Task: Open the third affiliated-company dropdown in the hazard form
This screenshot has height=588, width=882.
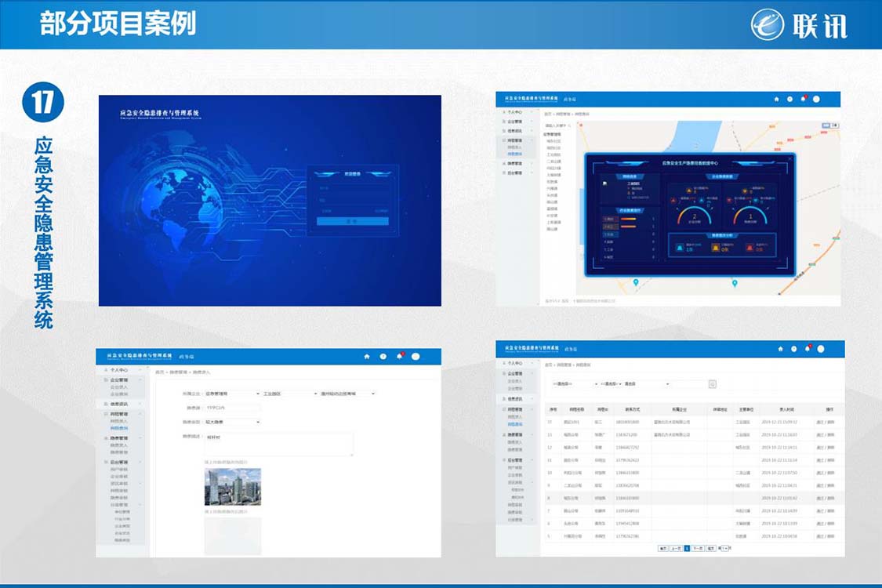Action: tap(347, 394)
